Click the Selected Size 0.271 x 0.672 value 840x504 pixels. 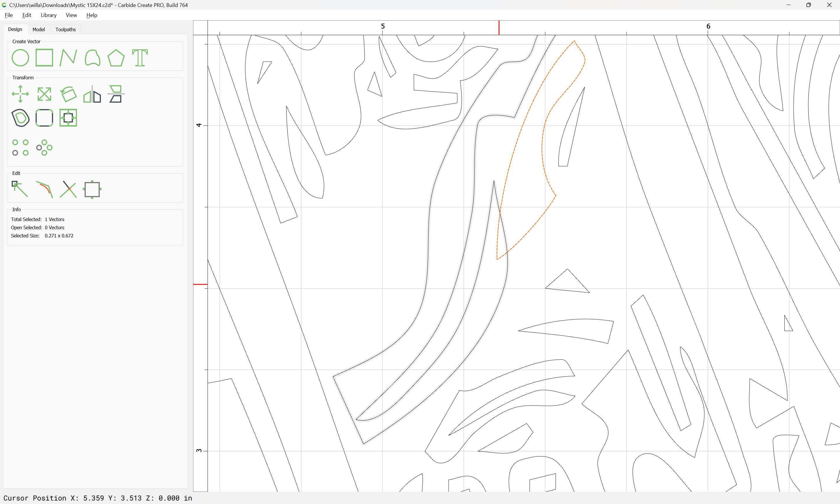click(x=59, y=236)
